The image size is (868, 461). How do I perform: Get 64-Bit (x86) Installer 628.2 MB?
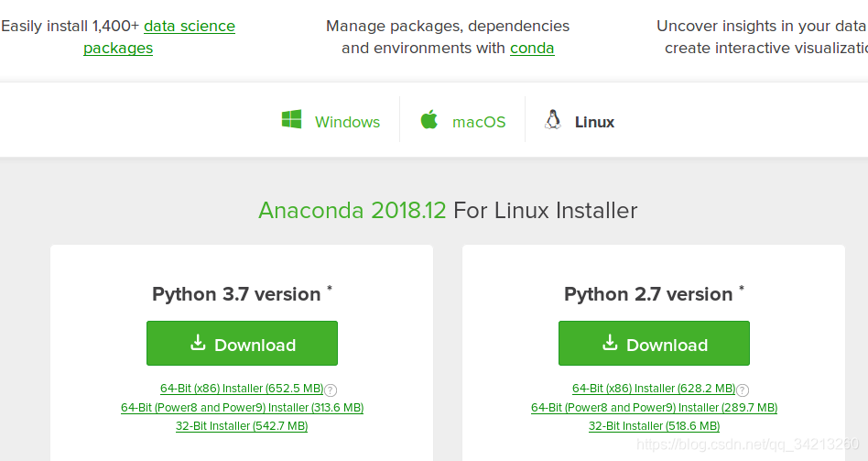pos(653,389)
